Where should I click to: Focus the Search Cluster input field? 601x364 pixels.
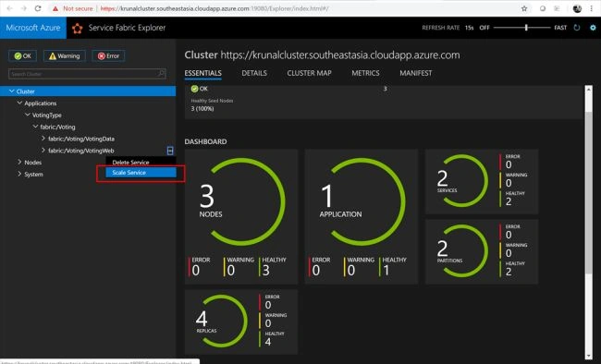87,74
